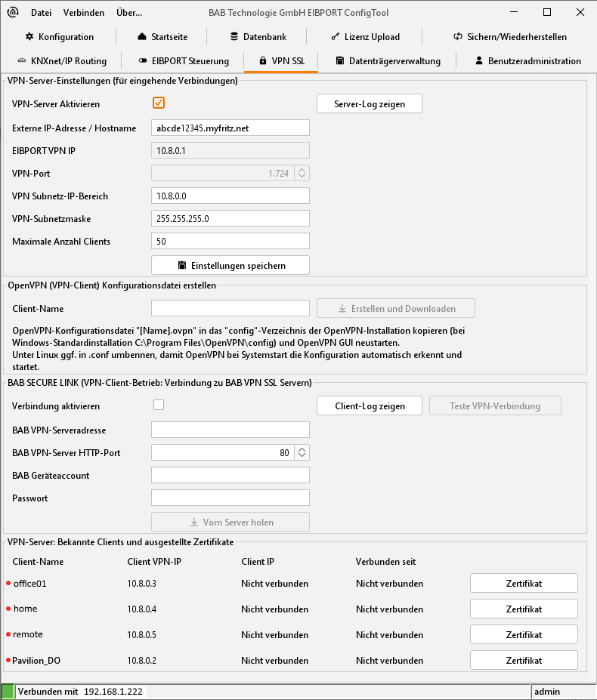Go to Startseite home tab
597x700 pixels.
pyautogui.click(x=162, y=36)
